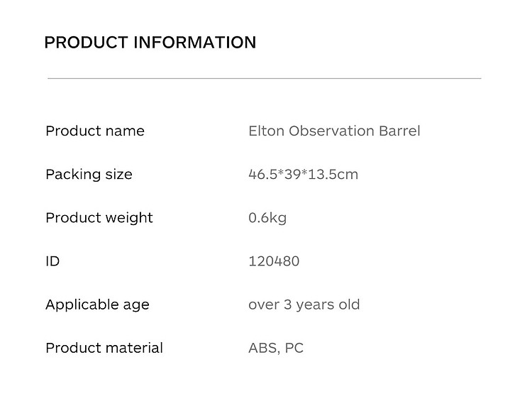The image size is (532, 394).
Task: Click the ABS, PC material value
Action: [276, 348]
